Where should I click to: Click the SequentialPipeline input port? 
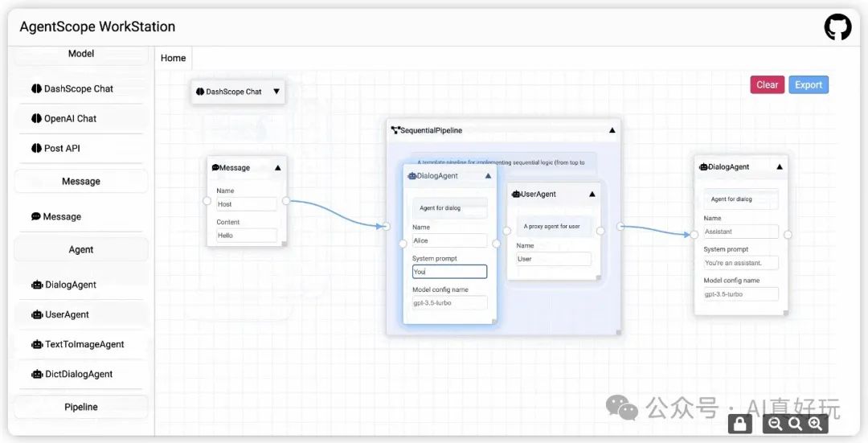click(x=387, y=226)
